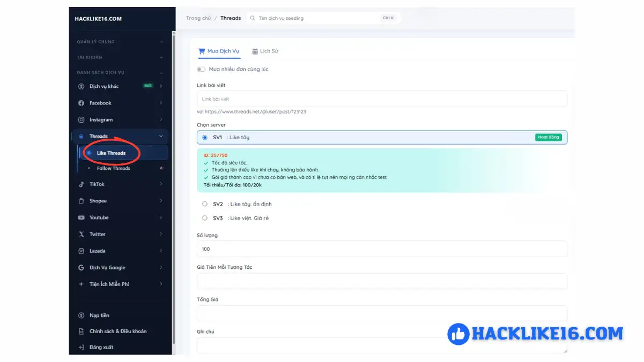Click the Chính sách & Điều khoản document icon

[x=82, y=331]
